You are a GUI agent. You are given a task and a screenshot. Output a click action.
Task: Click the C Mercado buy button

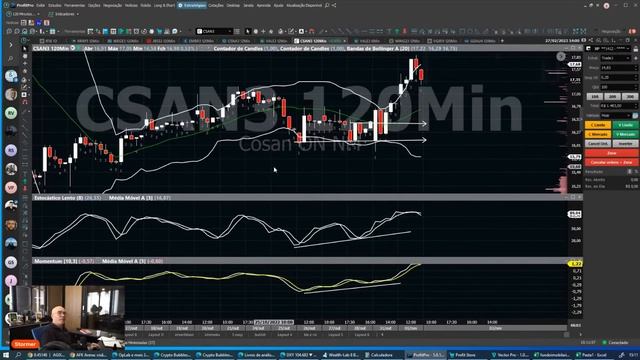[598, 134]
